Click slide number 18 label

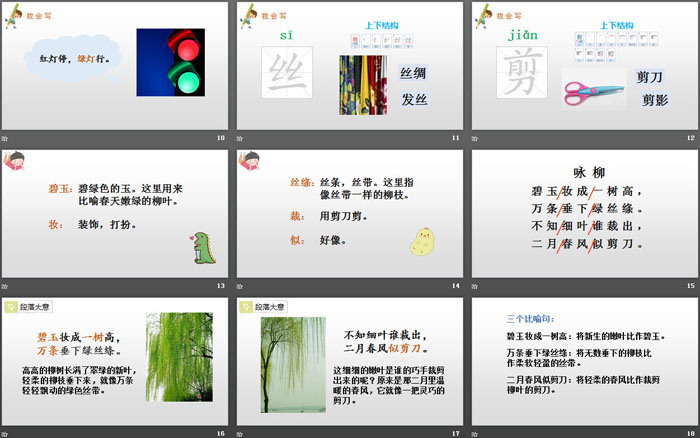coord(691,434)
